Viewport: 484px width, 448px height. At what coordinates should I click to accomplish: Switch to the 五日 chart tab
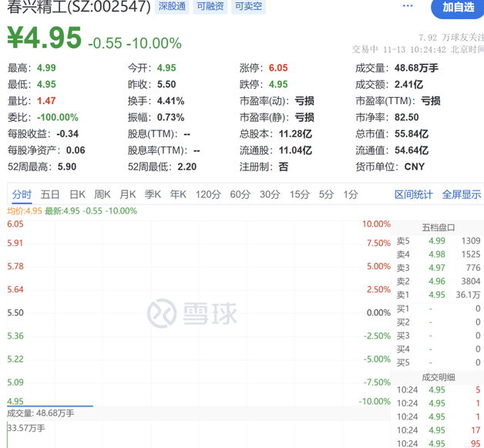pyautogui.click(x=50, y=194)
